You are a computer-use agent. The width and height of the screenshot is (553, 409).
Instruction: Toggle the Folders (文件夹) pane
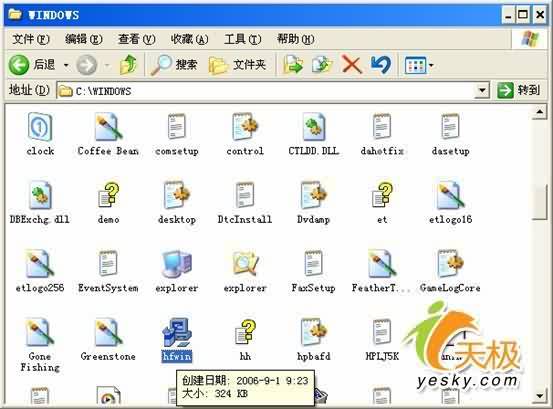pyautogui.click(x=237, y=65)
